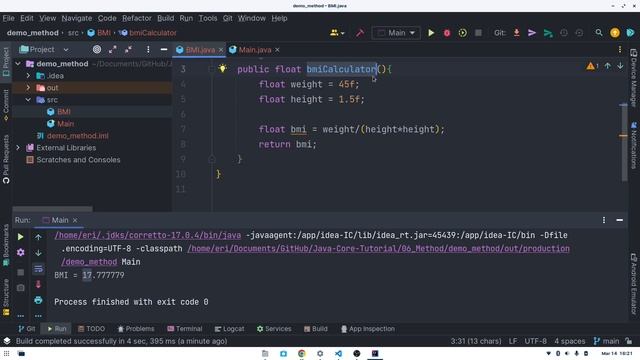Minimize the Run panel
The height and width of the screenshot is (360, 640).
pyautogui.click(x=619, y=220)
